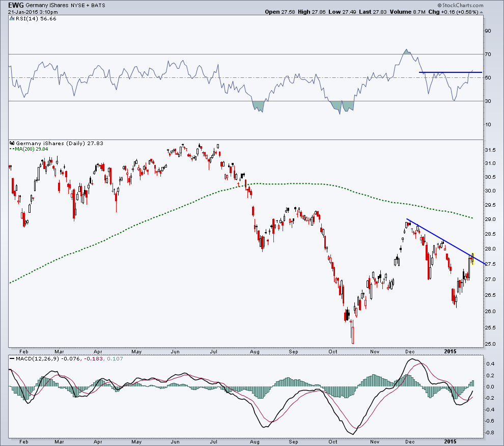
Task: Click the -0.8 label on MACD axis
Action: point(489,432)
